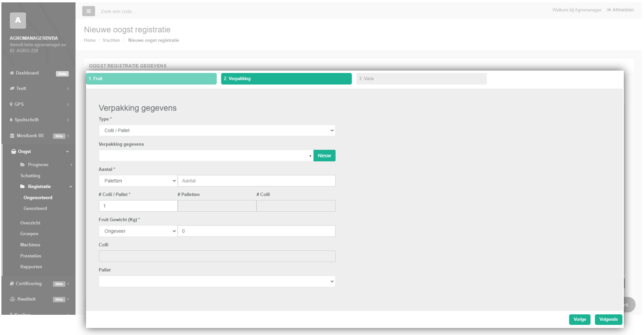
Task: Go back with the Vorige button
Action: (x=580, y=319)
